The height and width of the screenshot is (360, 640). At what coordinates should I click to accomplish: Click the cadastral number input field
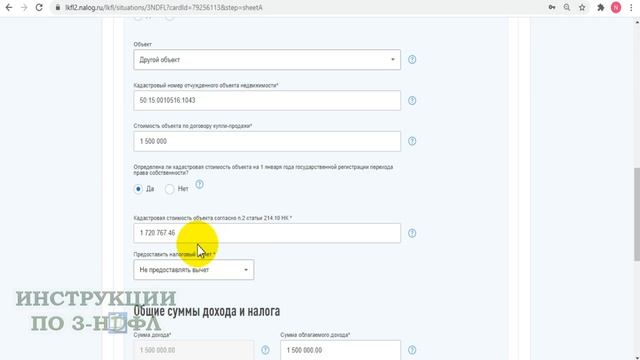[x=267, y=100]
